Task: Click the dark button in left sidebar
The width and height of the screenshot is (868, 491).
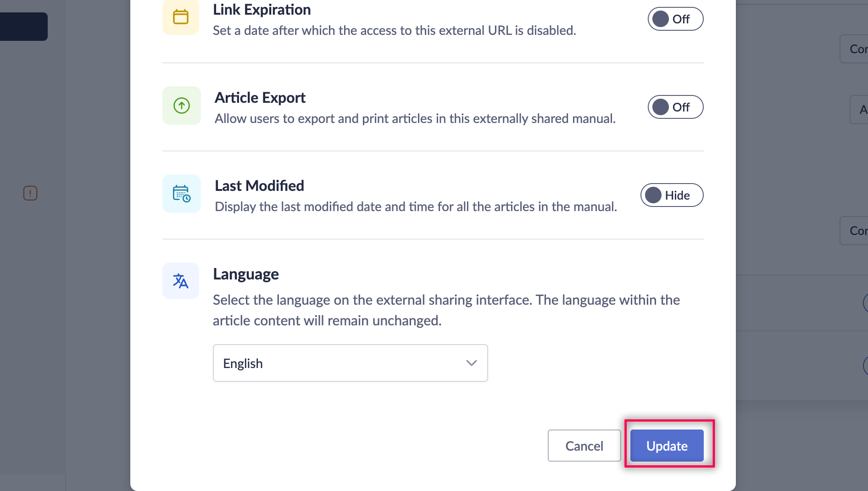Action: (23, 27)
